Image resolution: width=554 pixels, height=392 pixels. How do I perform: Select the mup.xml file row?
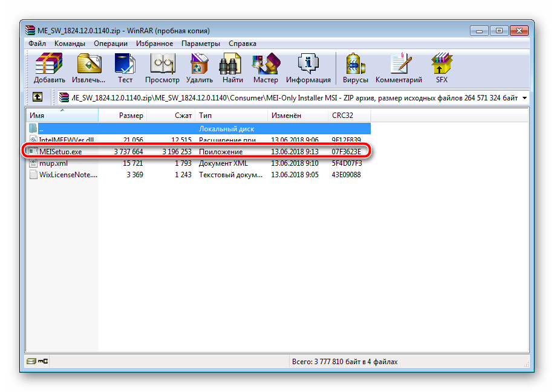click(53, 163)
